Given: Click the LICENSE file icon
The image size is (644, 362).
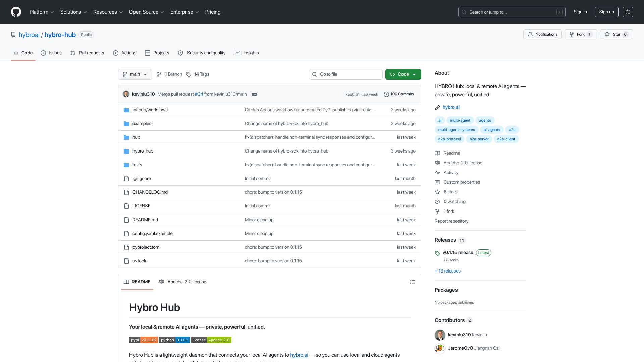Looking at the screenshot, I should pyautogui.click(x=126, y=206).
